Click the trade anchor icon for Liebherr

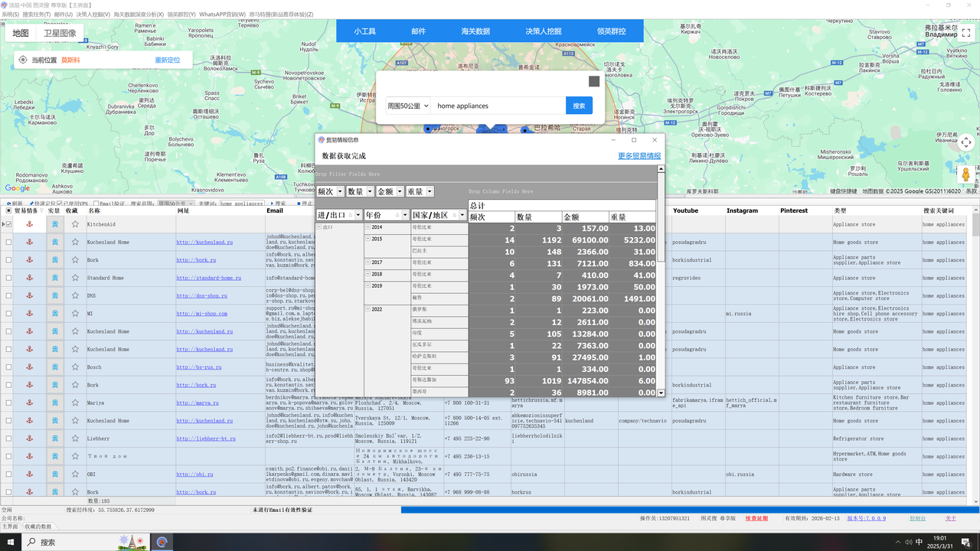(x=29, y=439)
